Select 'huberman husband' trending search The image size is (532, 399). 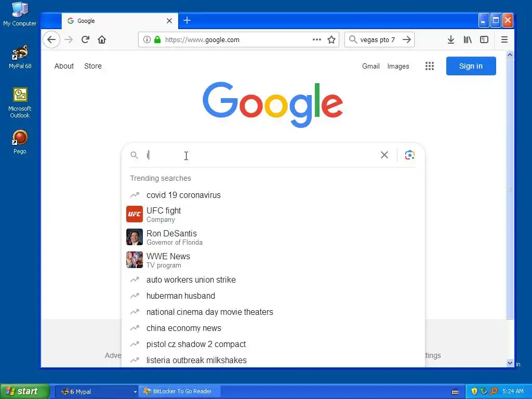(x=273, y=296)
